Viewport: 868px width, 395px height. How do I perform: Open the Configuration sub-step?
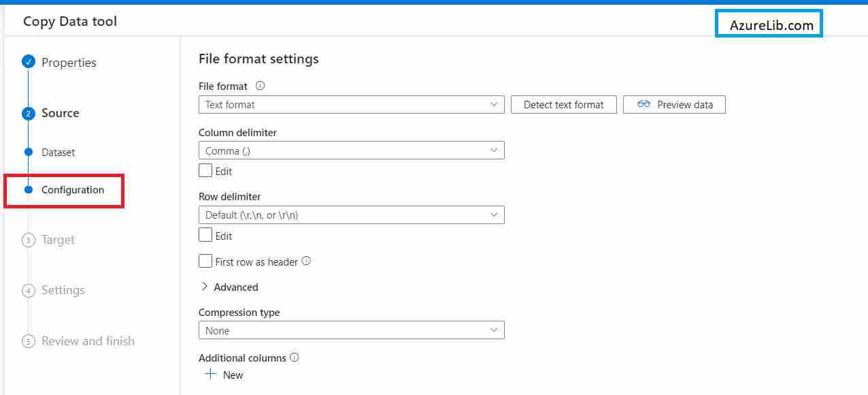pyautogui.click(x=73, y=190)
